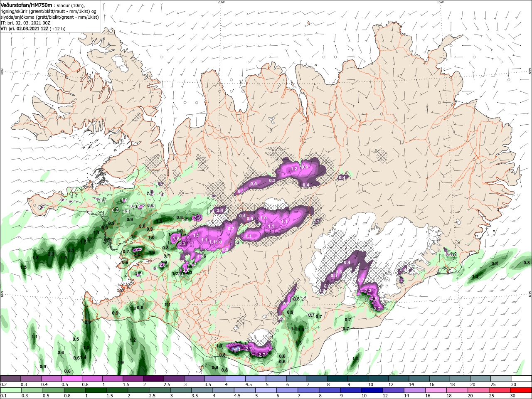Screen dimensions: 532x399
Task: Click the snow legend swatch between 0.2 and 0.3
Action: tap(11, 379)
